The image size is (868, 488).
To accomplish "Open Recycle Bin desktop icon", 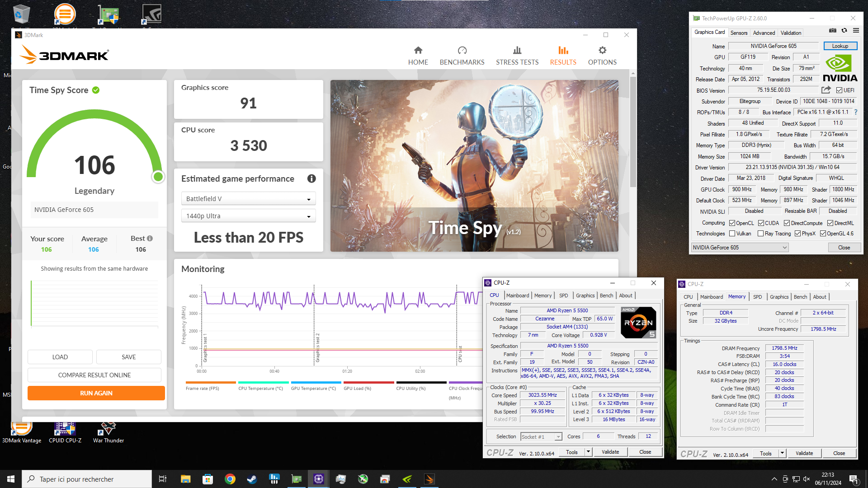I will [21, 14].
